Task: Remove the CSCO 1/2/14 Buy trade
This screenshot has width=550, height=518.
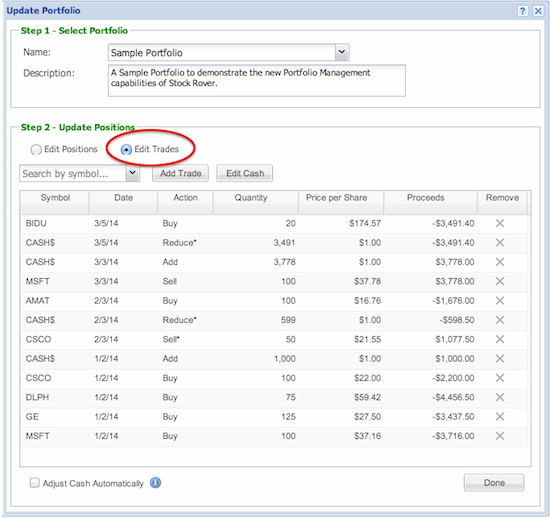Action: click(x=500, y=378)
